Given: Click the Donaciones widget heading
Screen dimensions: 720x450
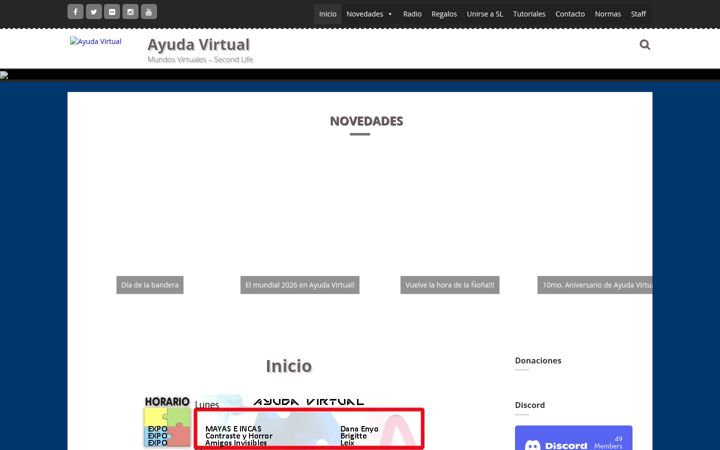Looking at the screenshot, I should [x=538, y=360].
